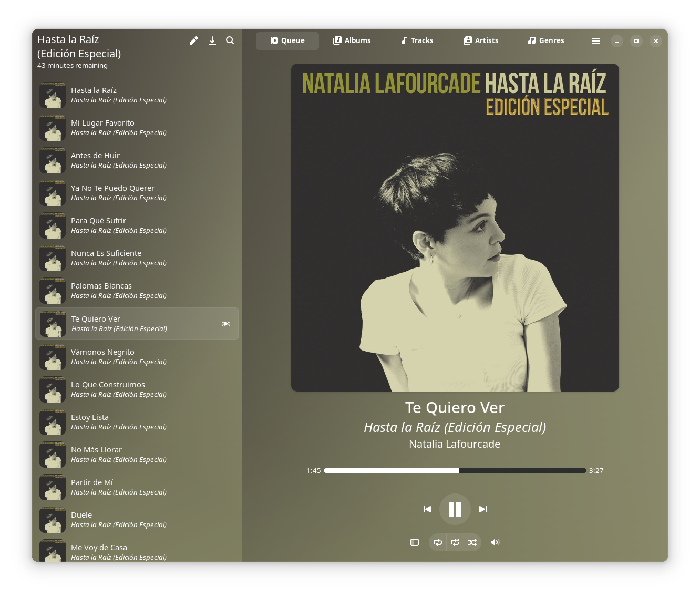Viewport: 700px width, 597px height.
Task: Toggle the queue sidebar panel icon
Action: (x=415, y=542)
